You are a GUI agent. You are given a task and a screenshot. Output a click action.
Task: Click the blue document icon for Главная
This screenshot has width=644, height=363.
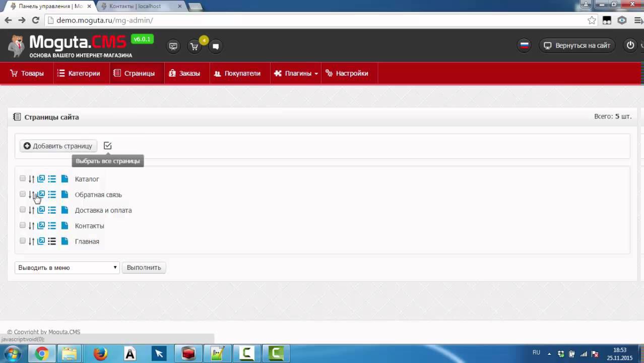click(65, 241)
